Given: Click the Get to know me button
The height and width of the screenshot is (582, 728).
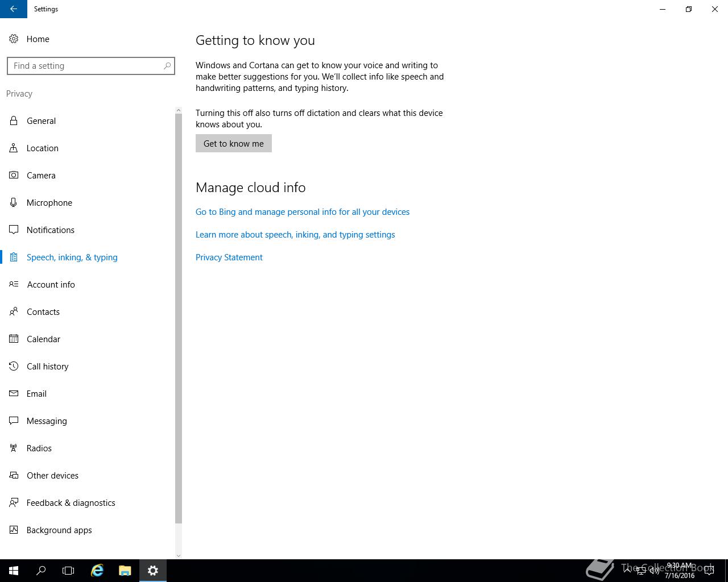Looking at the screenshot, I should click(234, 143).
